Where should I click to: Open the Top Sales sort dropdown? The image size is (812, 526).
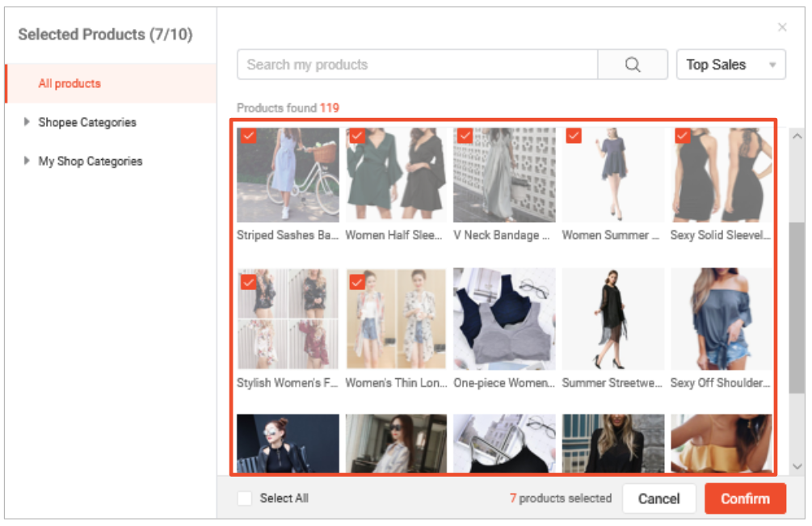[731, 65]
